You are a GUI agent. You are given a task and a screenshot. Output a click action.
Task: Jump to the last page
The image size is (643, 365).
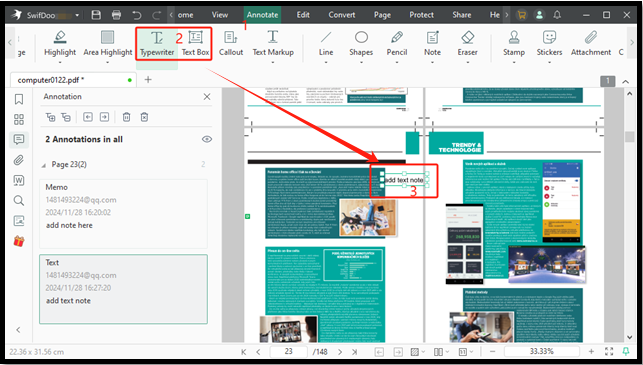(x=355, y=351)
